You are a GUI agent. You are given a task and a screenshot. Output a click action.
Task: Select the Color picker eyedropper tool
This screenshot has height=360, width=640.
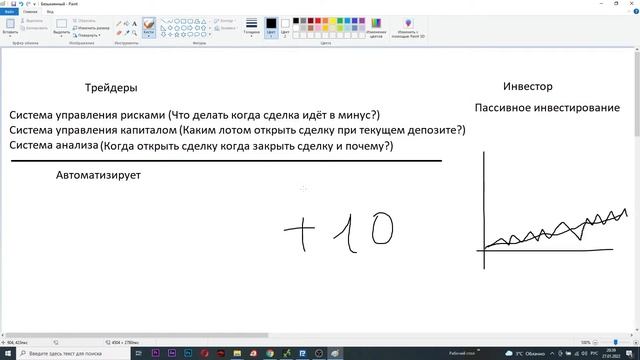pyautogui.click(x=127, y=32)
